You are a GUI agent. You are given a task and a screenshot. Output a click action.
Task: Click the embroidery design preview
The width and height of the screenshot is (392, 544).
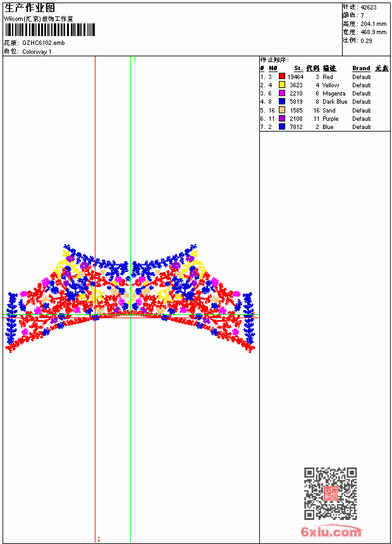pos(130,299)
